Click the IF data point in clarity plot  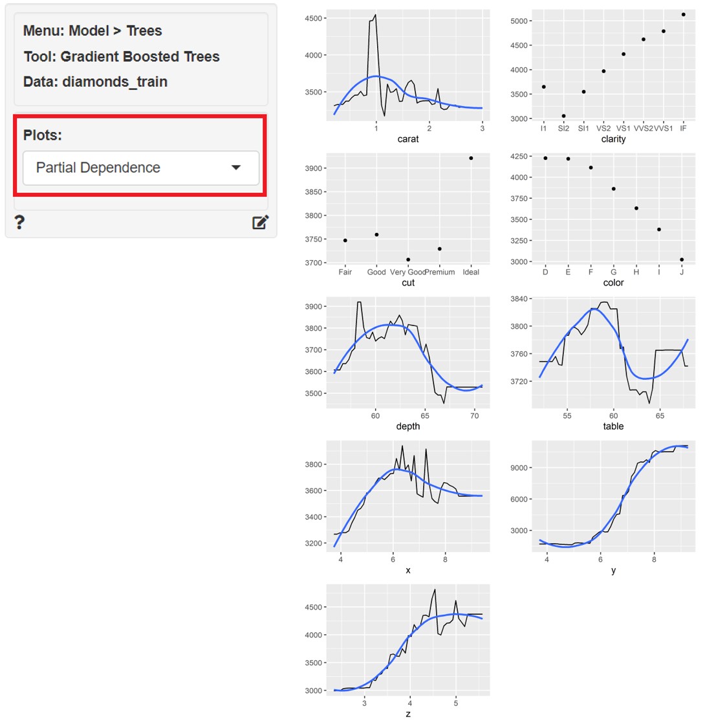coord(683,14)
